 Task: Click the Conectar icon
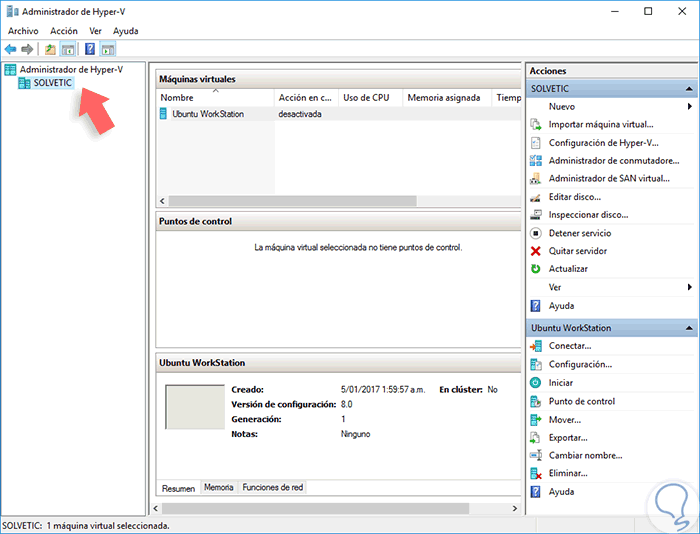pyautogui.click(x=536, y=346)
